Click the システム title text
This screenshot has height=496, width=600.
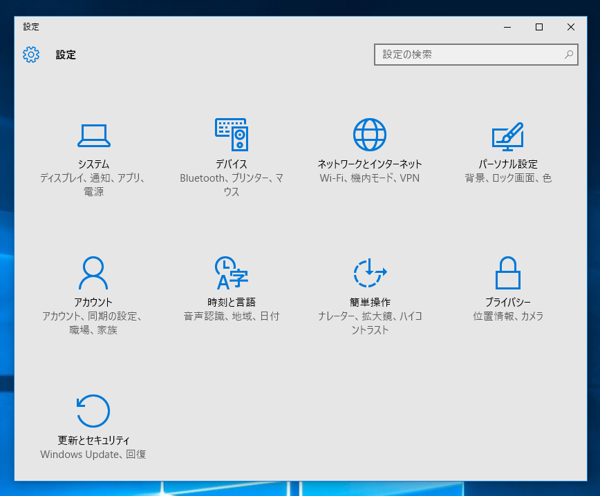(x=94, y=164)
